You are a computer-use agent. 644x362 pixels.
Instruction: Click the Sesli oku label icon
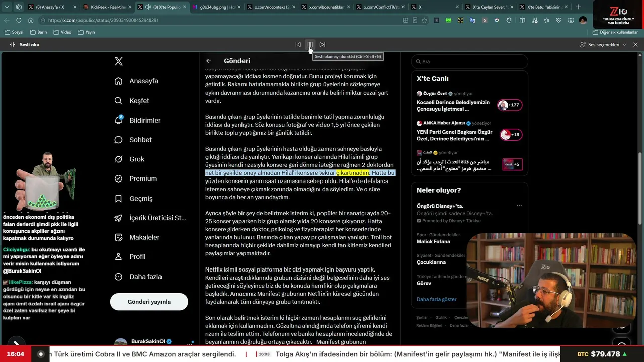point(12,44)
